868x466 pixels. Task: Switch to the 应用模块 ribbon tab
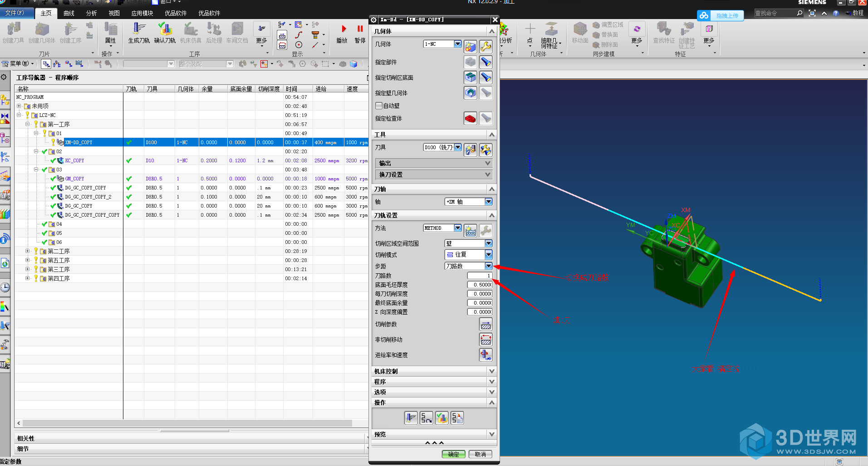click(142, 13)
